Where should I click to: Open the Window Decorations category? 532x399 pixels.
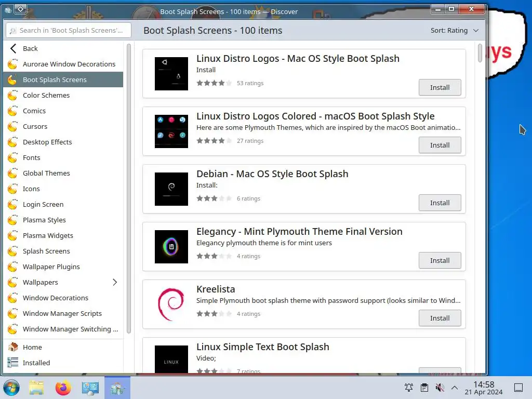point(63,298)
